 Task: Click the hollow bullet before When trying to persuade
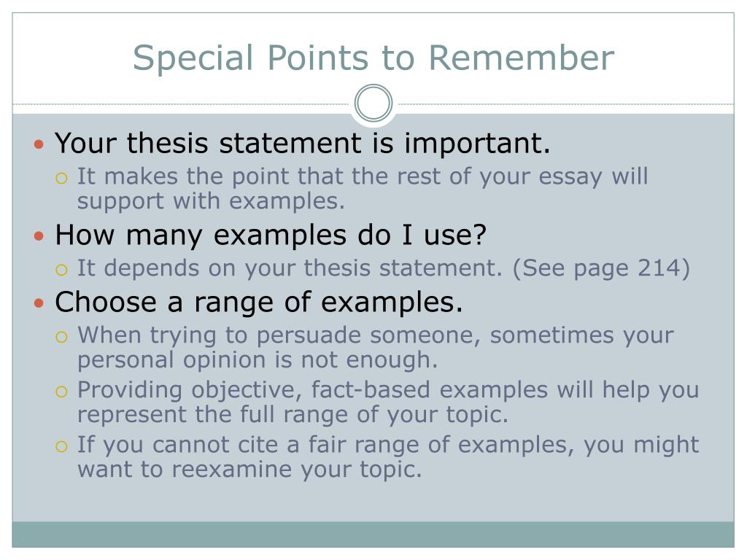[61, 337]
